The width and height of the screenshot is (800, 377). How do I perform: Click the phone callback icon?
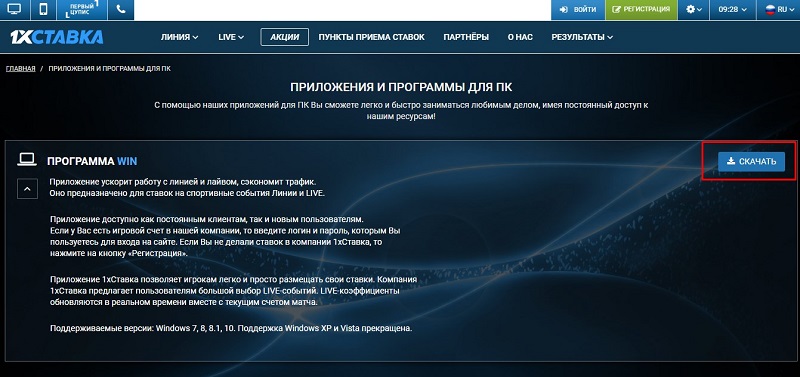point(121,9)
